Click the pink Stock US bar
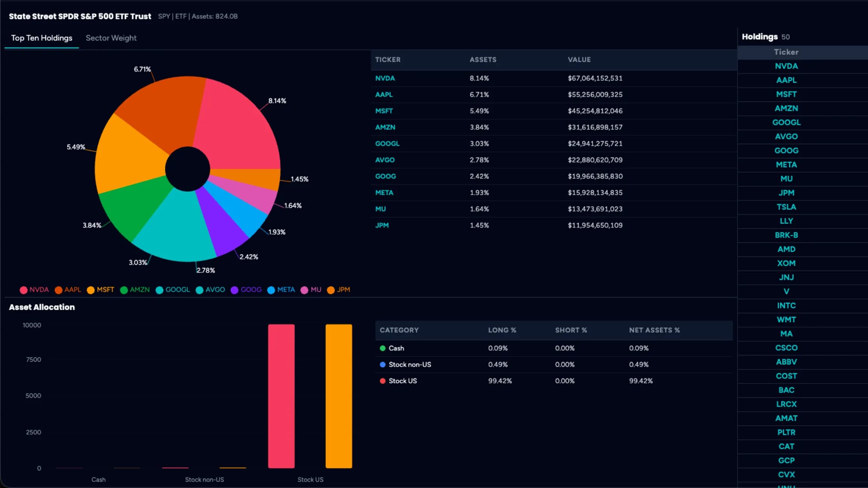This screenshot has height=488, width=868. pos(281,396)
